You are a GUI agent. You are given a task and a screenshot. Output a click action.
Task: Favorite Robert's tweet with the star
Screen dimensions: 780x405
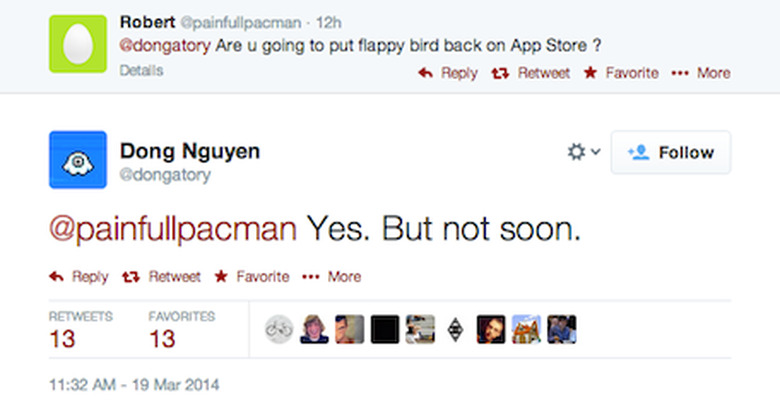point(620,73)
